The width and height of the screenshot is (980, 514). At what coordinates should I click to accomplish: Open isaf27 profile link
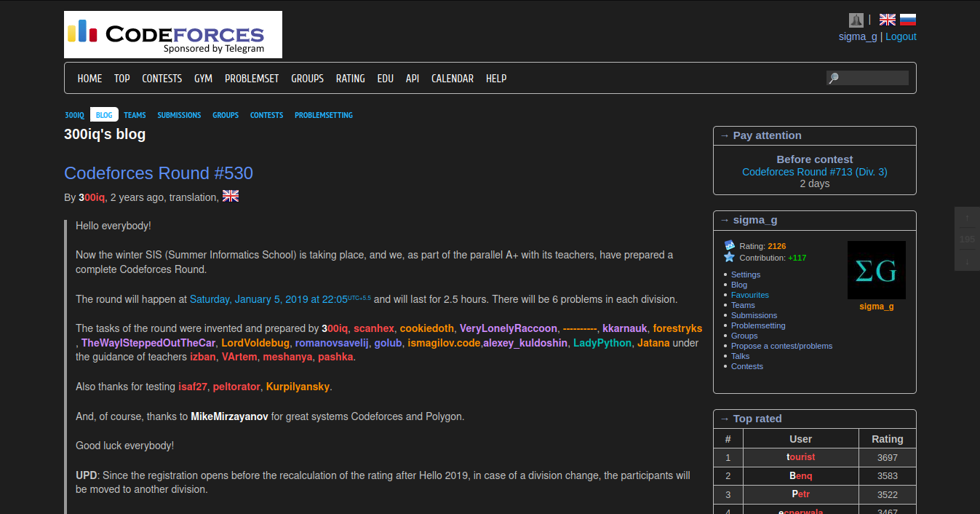tap(193, 387)
